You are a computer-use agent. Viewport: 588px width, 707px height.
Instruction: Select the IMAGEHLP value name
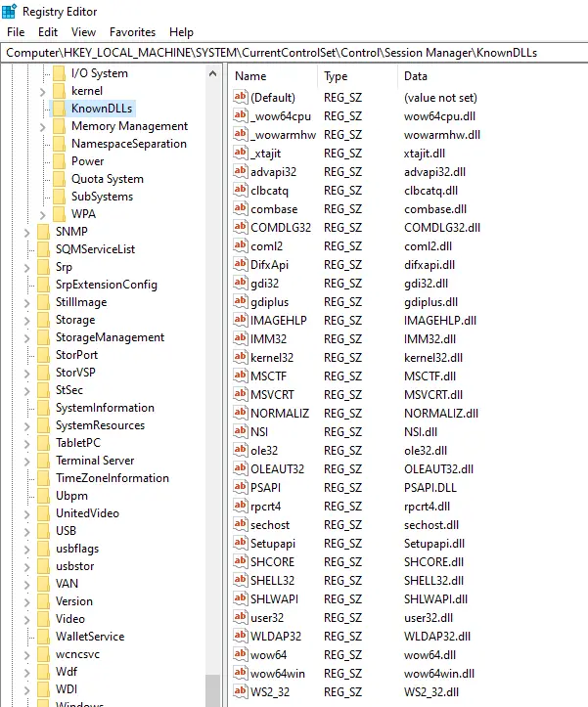pyautogui.click(x=279, y=321)
